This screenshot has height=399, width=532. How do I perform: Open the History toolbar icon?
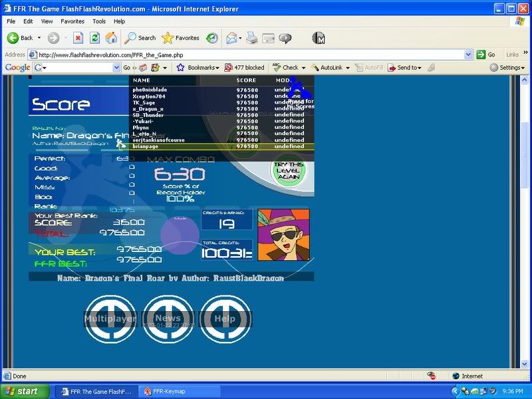[x=211, y=38]
